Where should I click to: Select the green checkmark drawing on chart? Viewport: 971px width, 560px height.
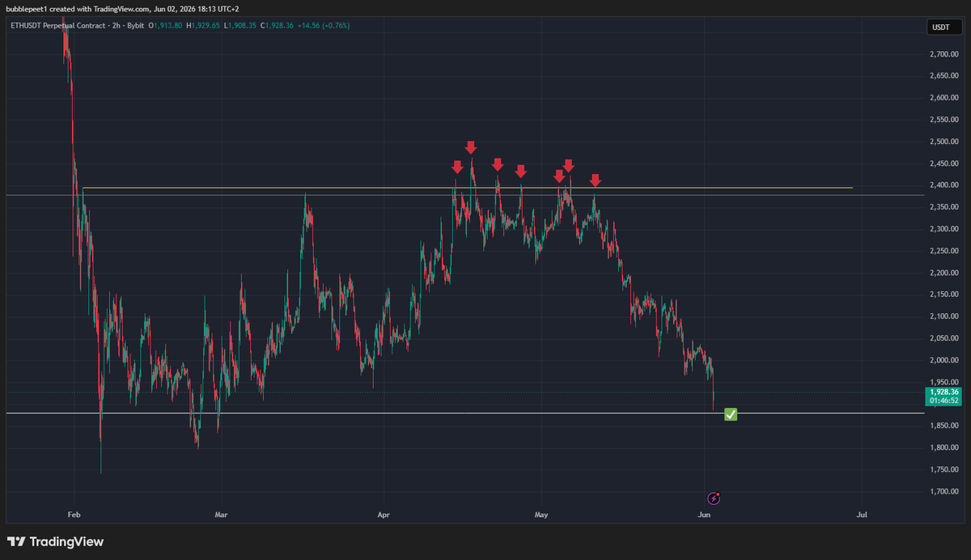(x=730, y=414)
